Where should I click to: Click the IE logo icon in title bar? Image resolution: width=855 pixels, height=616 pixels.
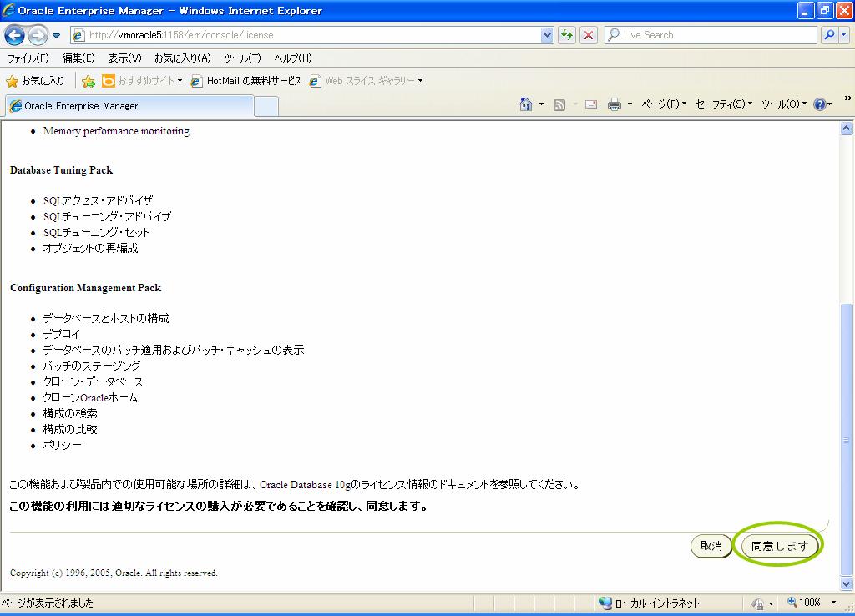click(8, 10)
